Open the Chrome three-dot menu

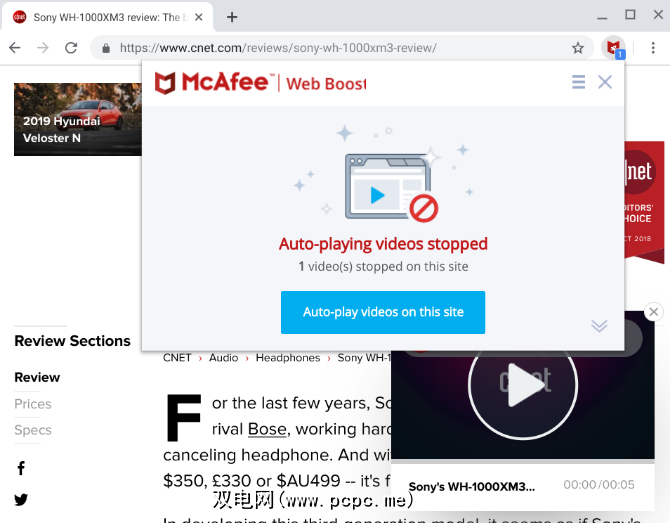[x=653, y=48]
